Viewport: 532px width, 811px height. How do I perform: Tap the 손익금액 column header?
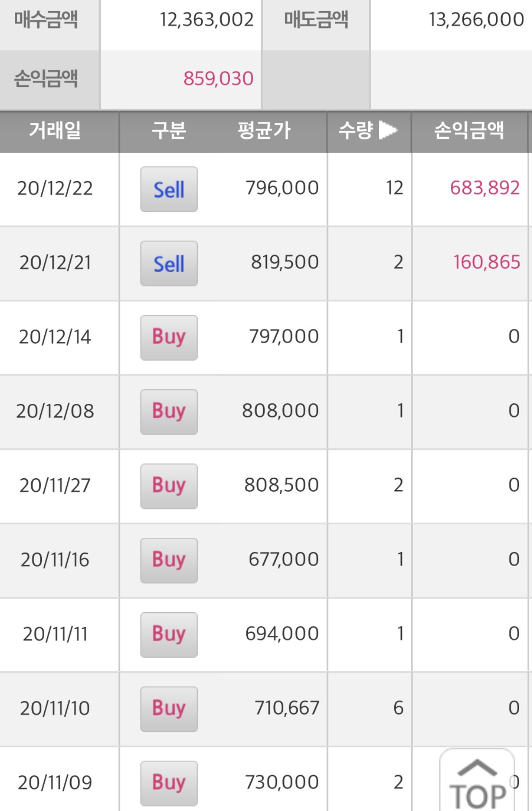[469, 131]
